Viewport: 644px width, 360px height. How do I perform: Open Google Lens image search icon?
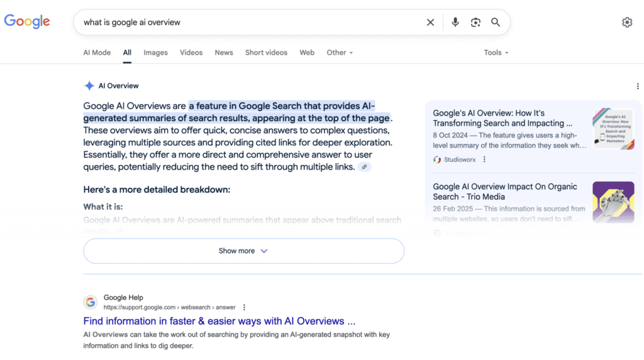[475, 22]
